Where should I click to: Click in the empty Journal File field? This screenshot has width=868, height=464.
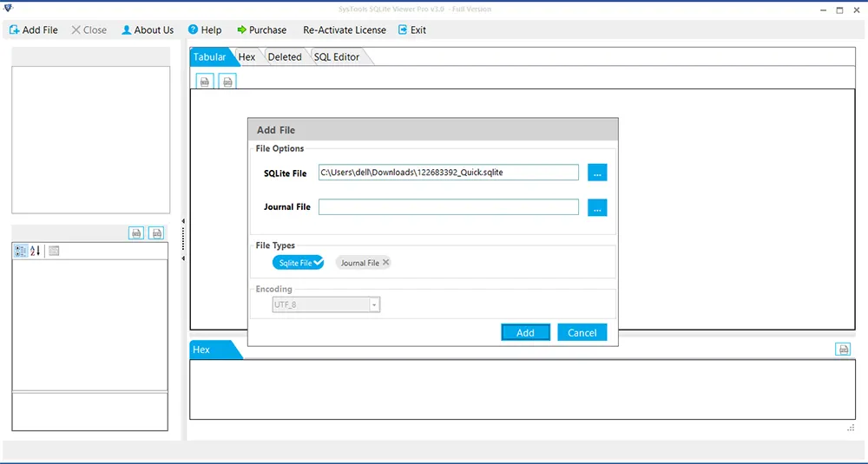click(x=449, y=207)
